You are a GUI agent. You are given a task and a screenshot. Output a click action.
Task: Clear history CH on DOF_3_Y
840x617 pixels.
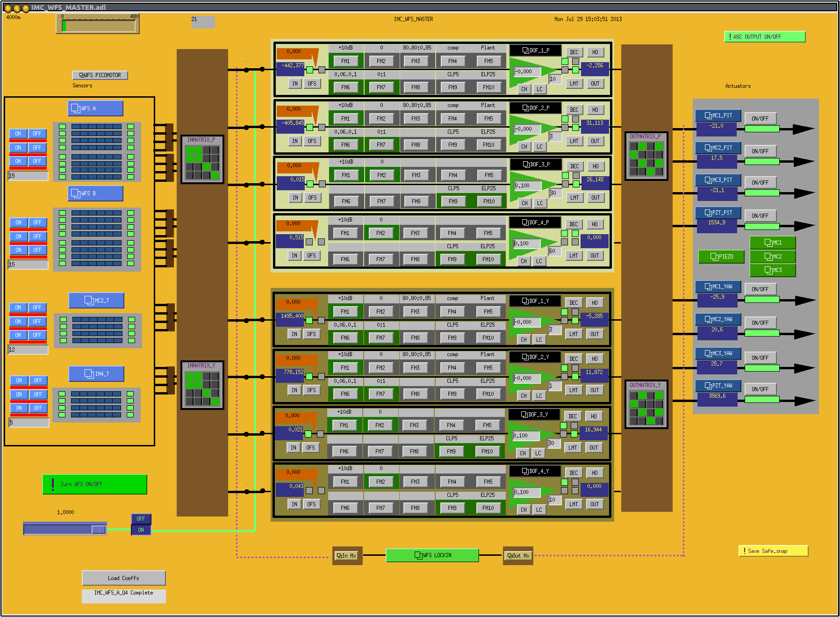pyautogui.click(x=523, y=453)
